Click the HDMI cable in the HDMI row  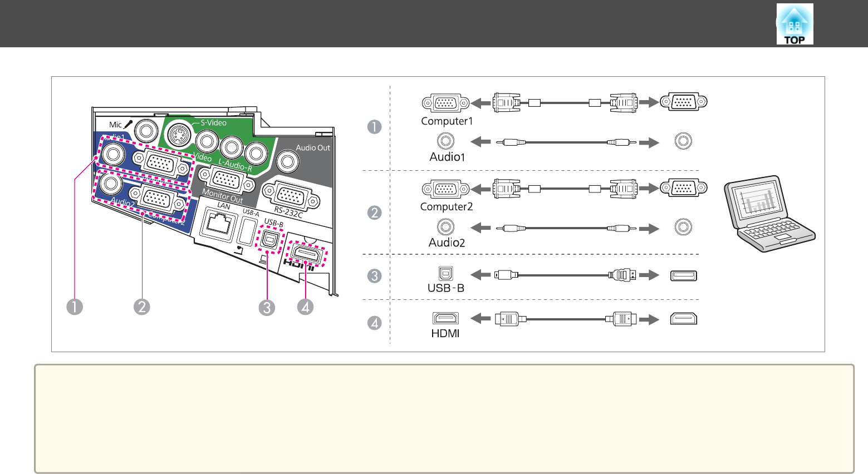tap(566, 319)
